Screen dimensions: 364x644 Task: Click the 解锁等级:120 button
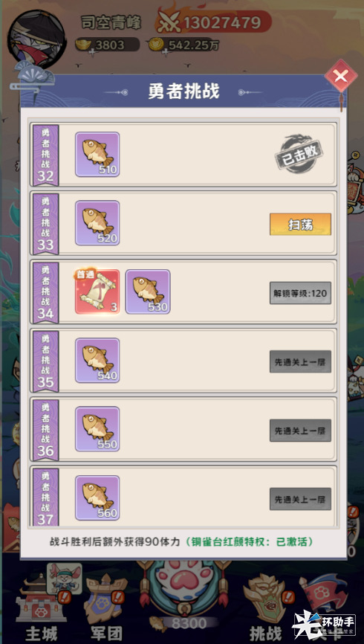point(300,293)
